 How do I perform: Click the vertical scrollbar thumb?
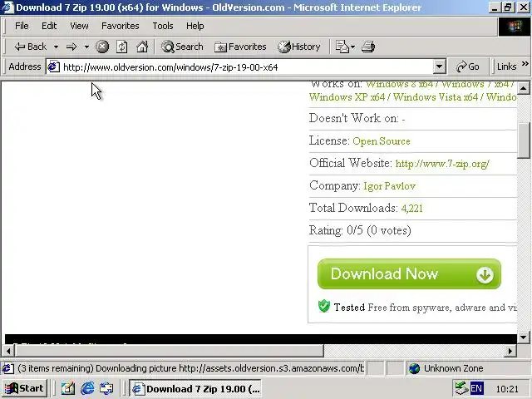click(524, 140)
